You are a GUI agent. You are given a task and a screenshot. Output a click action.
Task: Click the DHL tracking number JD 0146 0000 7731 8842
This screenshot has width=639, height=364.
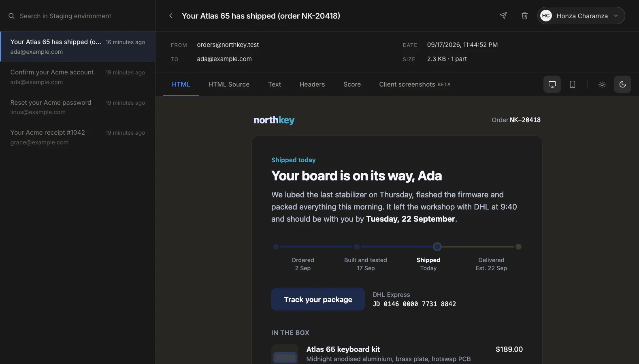tap(414, 304)
